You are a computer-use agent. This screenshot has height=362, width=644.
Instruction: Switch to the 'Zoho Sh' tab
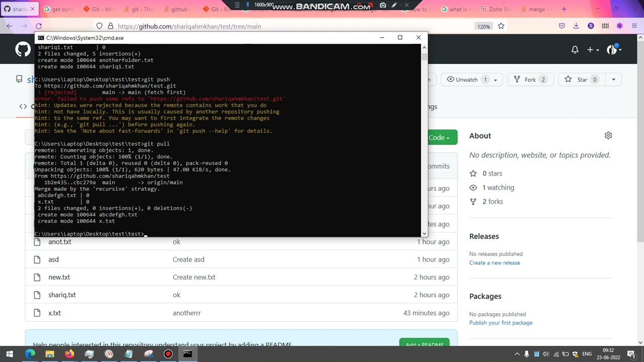(x=495, y=9)
